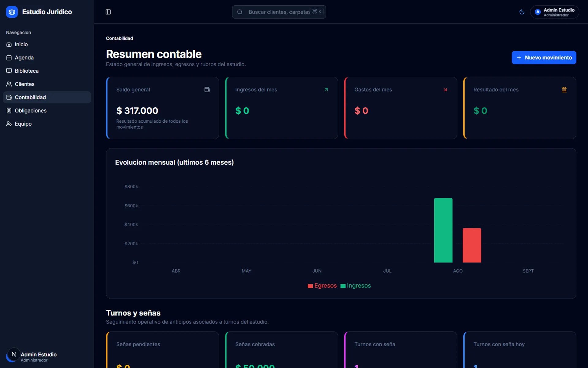Collapse the sidebar with the panel toggle icon
588x368 pixels.
pos(108,12)
